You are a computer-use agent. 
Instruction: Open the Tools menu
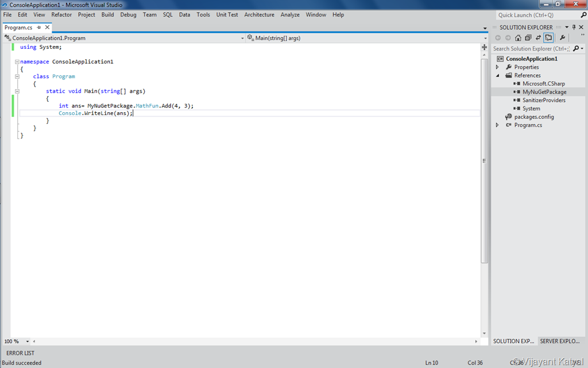coord(203,14)
